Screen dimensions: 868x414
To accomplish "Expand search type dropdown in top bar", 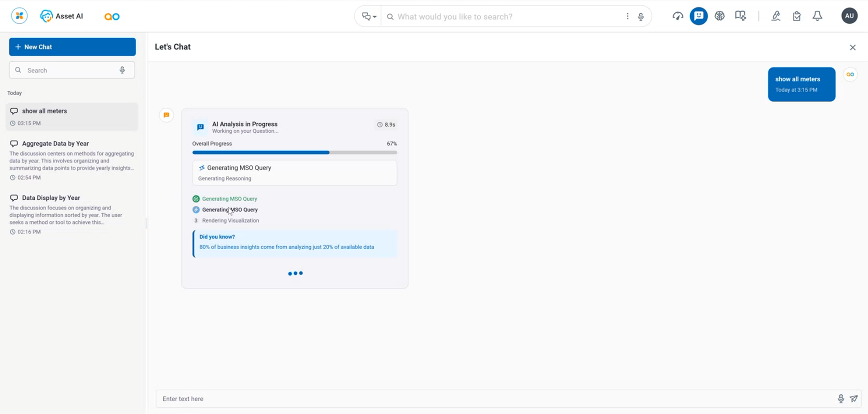I will click(x=369, y=16).
